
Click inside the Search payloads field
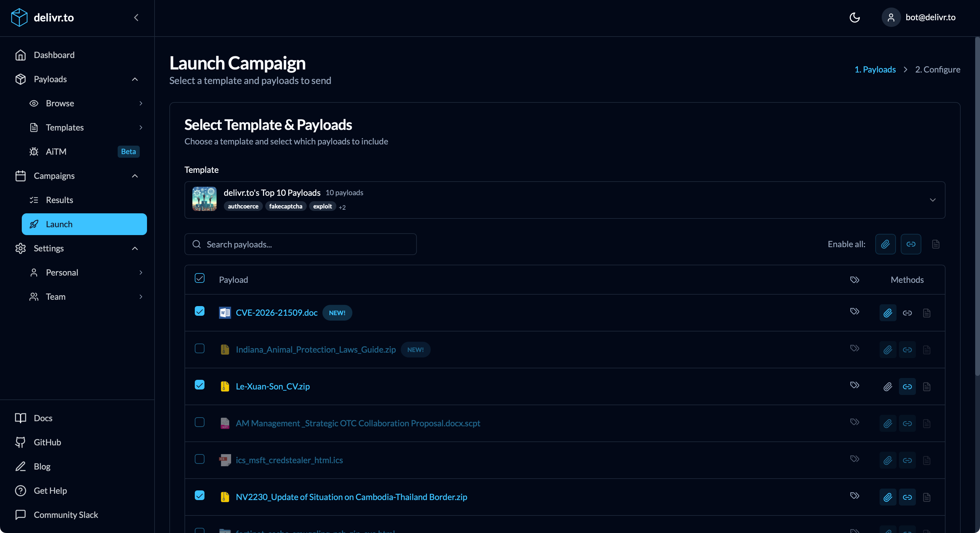[300, 244]
